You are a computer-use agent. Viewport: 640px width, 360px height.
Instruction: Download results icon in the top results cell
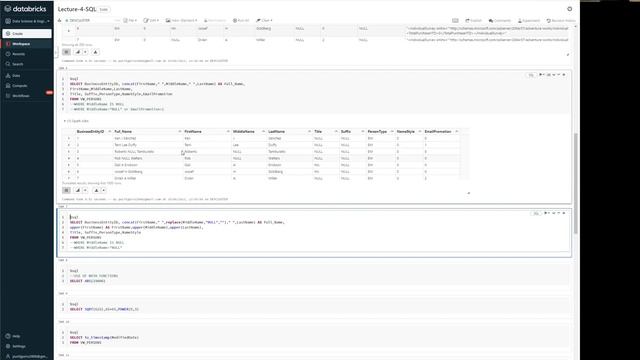[x=96, y=52]
